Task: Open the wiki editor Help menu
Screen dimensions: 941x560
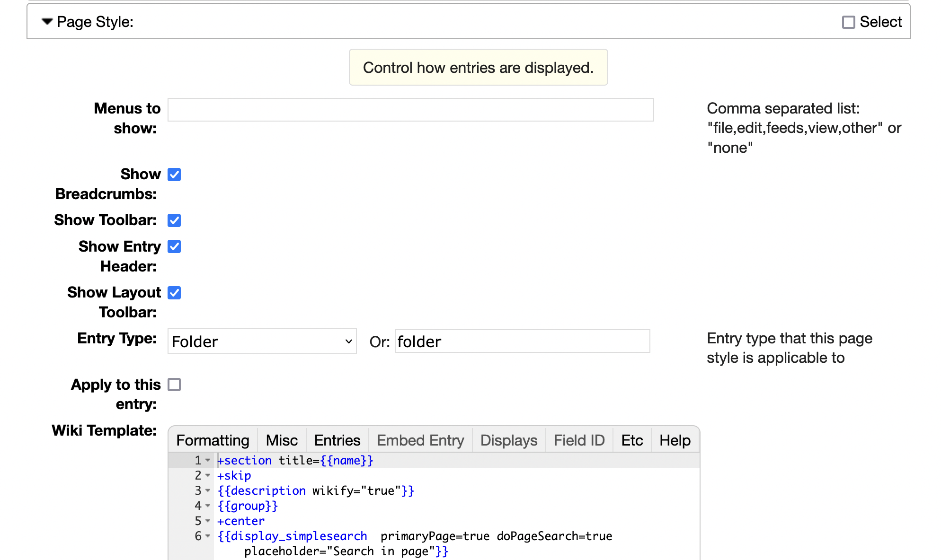Action: 675,440
